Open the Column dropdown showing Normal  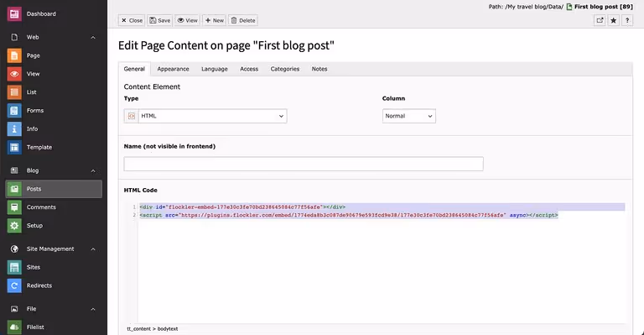pos(409,117)
